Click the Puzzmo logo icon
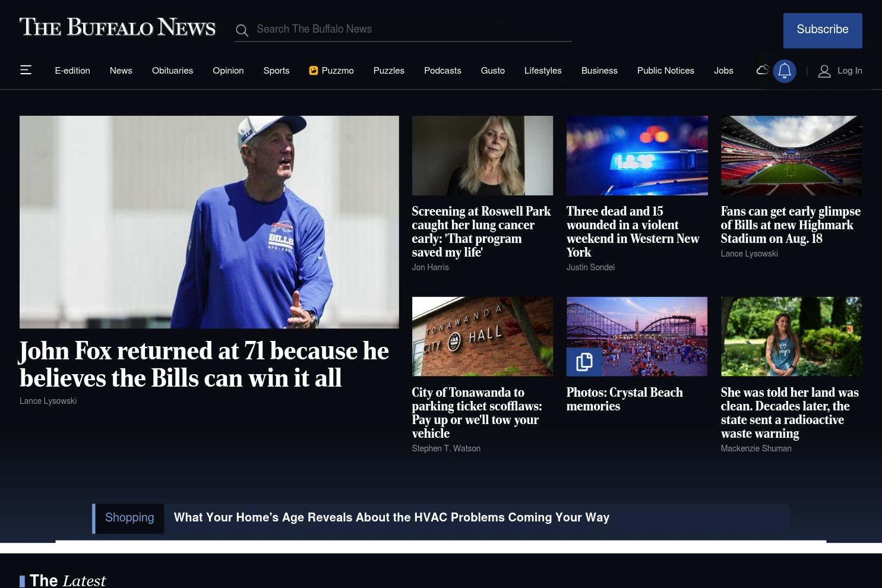The height and width of the screenshot is (588, 882). click(314, 71)
